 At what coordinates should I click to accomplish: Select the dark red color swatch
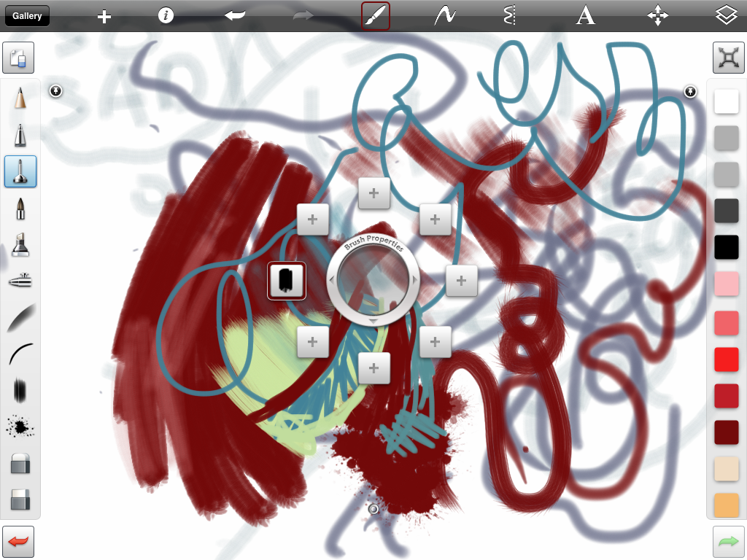(x=726, y=432)
